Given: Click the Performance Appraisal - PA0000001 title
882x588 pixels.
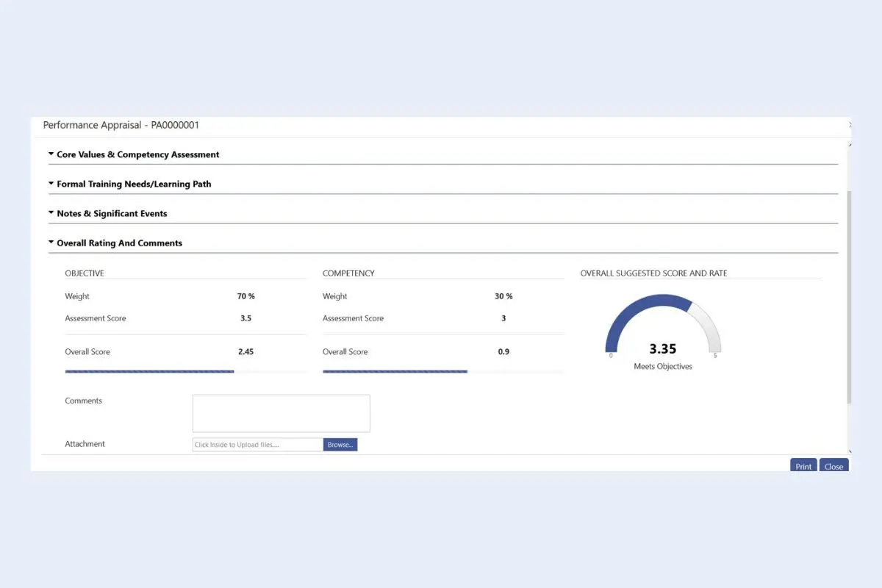Looking at the screenshot, I should 121,125.
